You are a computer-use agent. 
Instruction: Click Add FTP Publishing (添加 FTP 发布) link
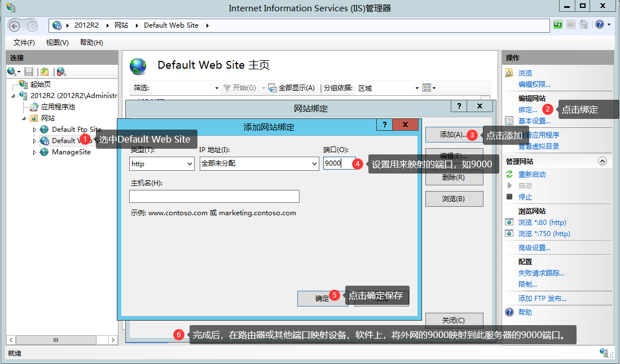coord(542,299)
